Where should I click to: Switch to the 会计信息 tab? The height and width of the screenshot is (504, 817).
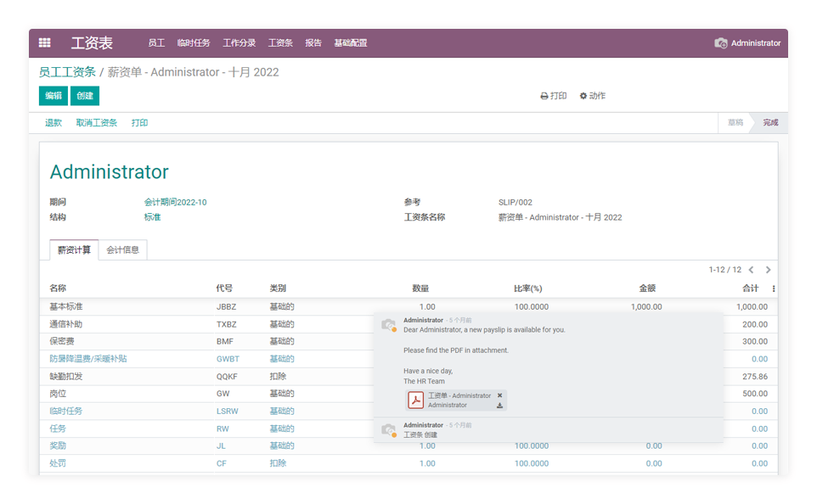coord(123,250)
